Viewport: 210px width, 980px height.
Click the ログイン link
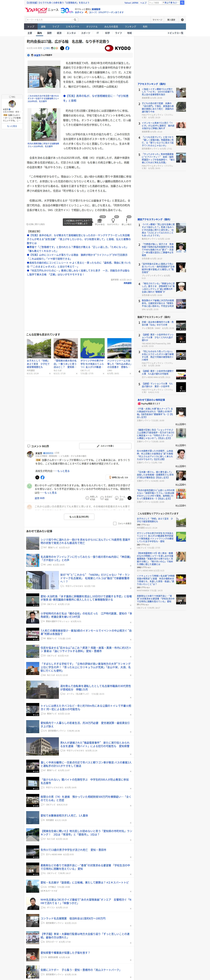pos(79,12)
